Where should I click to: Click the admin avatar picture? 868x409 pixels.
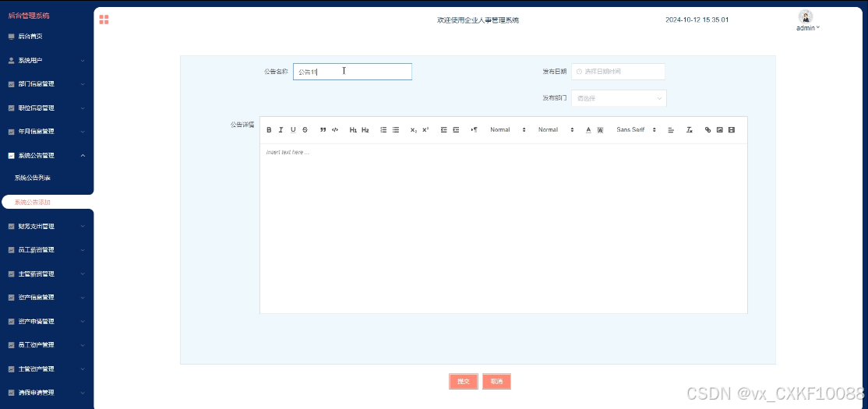(x=806, y=16)
